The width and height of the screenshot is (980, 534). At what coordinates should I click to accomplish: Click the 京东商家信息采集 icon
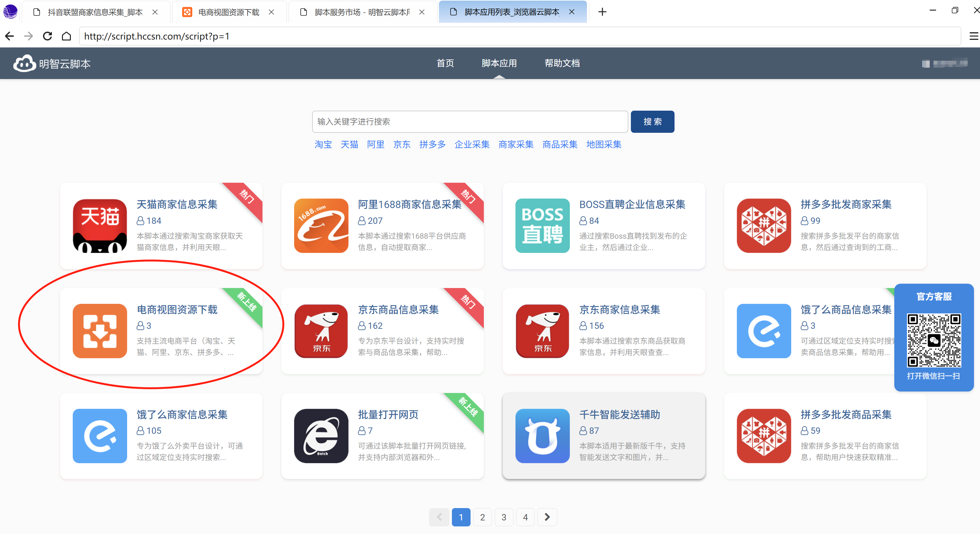coord(543,331)
